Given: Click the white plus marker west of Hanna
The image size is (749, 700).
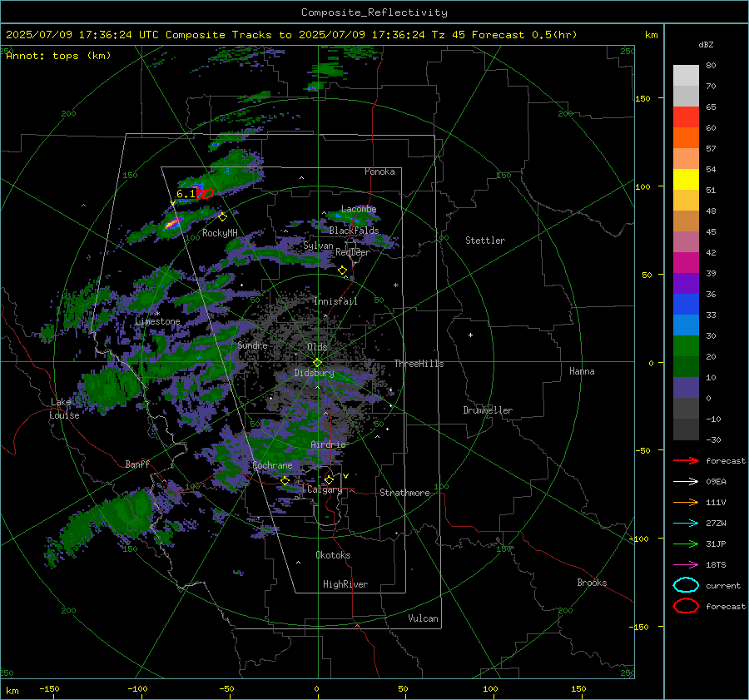Looking at the screenshot, I should (470, 335).
